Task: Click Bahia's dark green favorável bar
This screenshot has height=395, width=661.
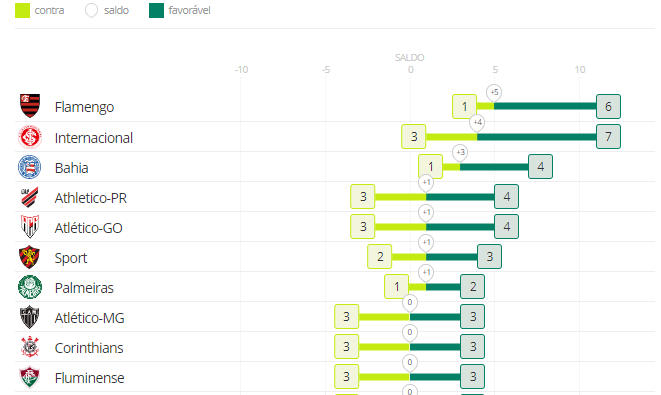Action: tap(494, 167)
